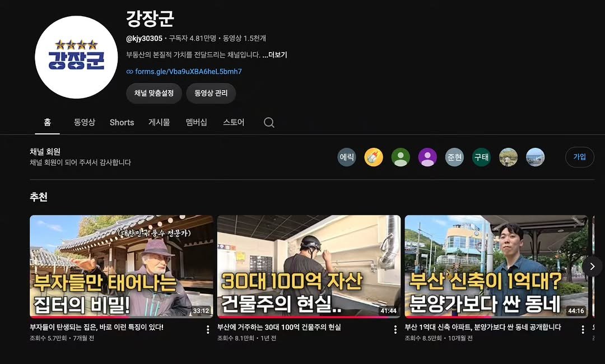This screenshot has height=364, width=605.
Task: Open video title 부자들이 탄생되는 집, 바로 이런 특징이 있다!
Action: (x=96, y=327)
